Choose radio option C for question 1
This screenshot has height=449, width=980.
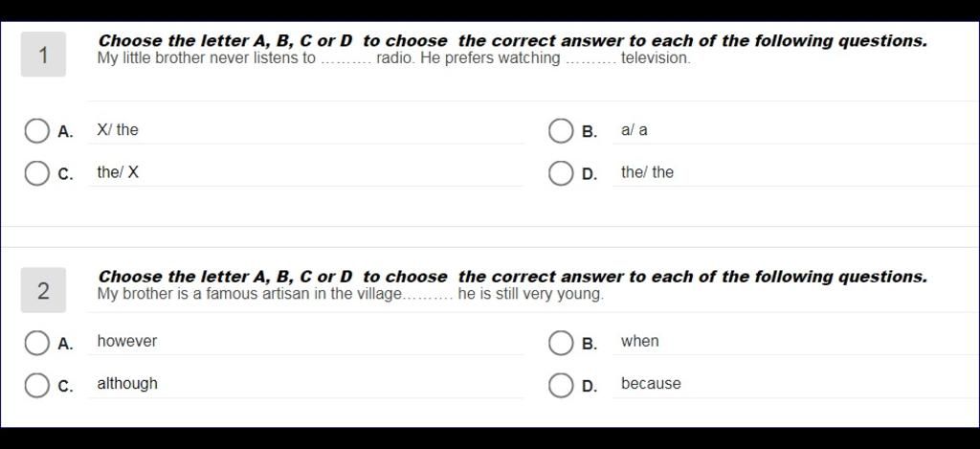pyautogui.click(x=37, y=174)
